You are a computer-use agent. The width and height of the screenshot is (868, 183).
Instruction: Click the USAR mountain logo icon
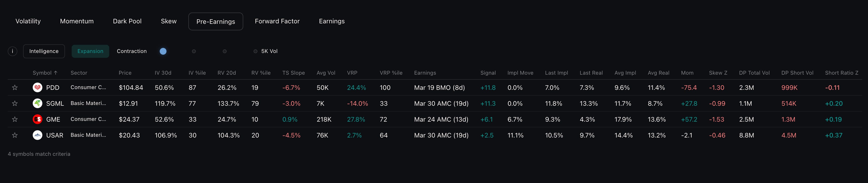tap(37, 135)
